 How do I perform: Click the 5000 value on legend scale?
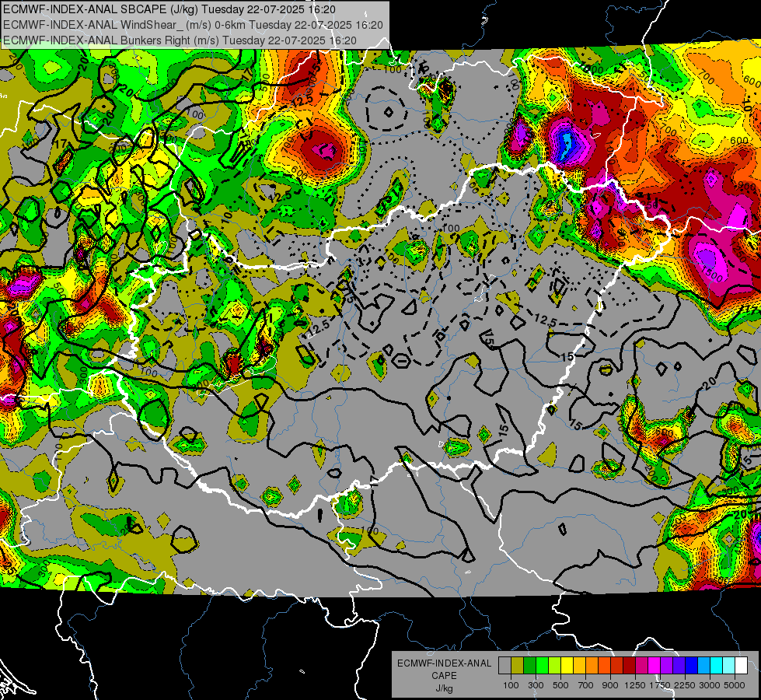735,685
